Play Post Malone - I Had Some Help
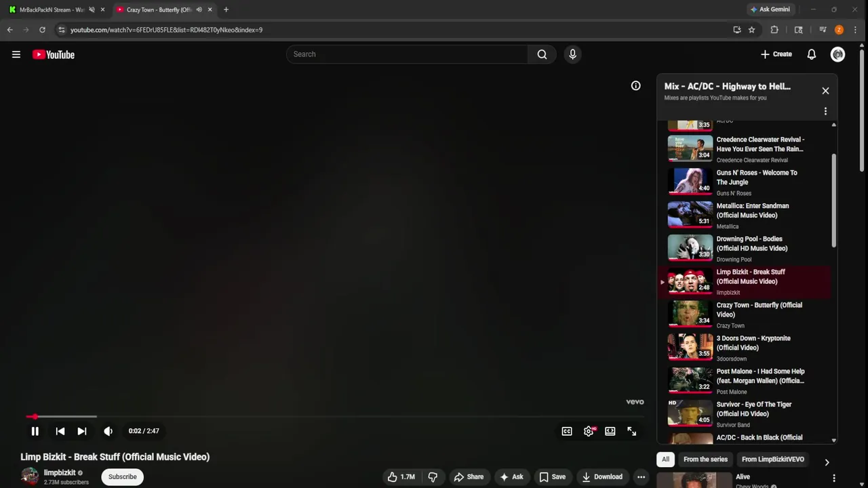 (x=744, y=382)
